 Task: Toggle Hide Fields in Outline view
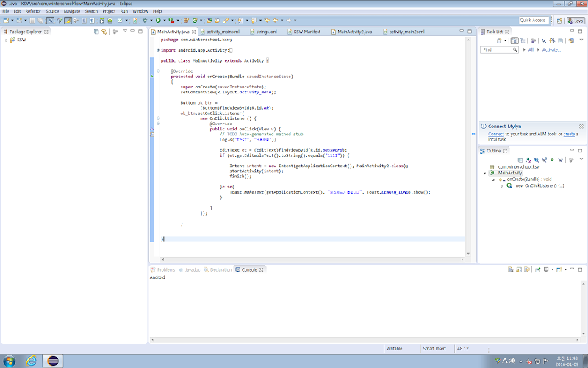tap(537, 160)
